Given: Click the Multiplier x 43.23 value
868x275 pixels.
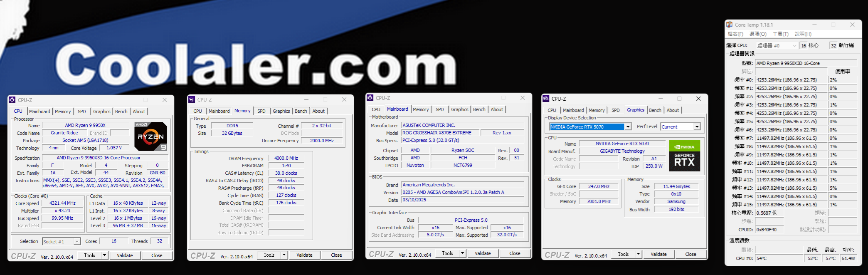Looking at the screenshot, I should click(x=62, y=211).
